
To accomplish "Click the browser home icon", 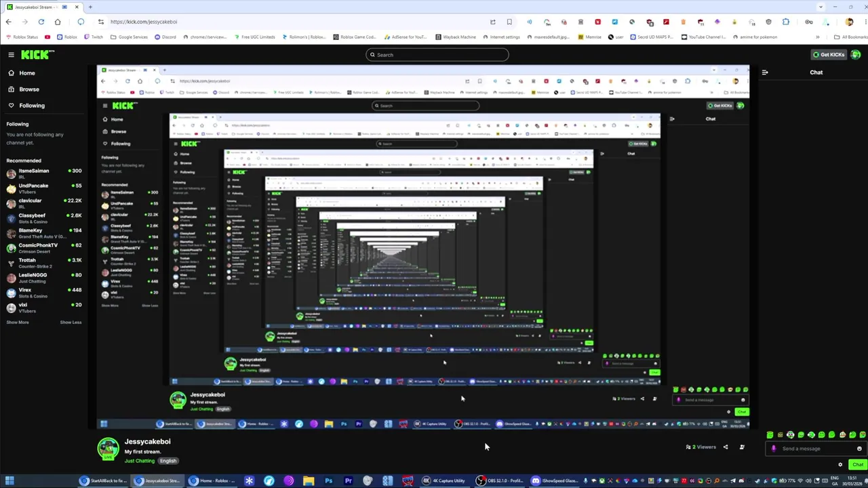I will click(x=58, y=22).
